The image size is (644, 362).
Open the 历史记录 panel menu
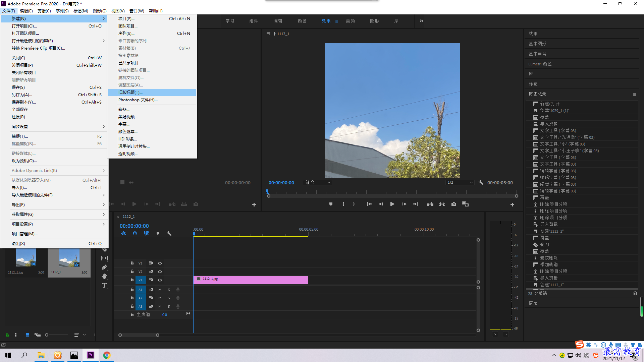pyautogui.click(x=635, y=95)
